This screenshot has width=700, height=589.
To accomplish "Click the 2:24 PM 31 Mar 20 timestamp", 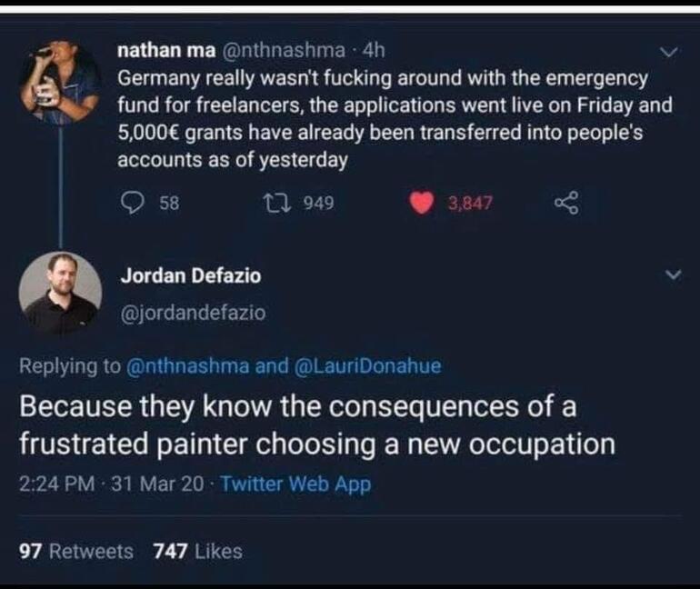I will click(112, 484).
